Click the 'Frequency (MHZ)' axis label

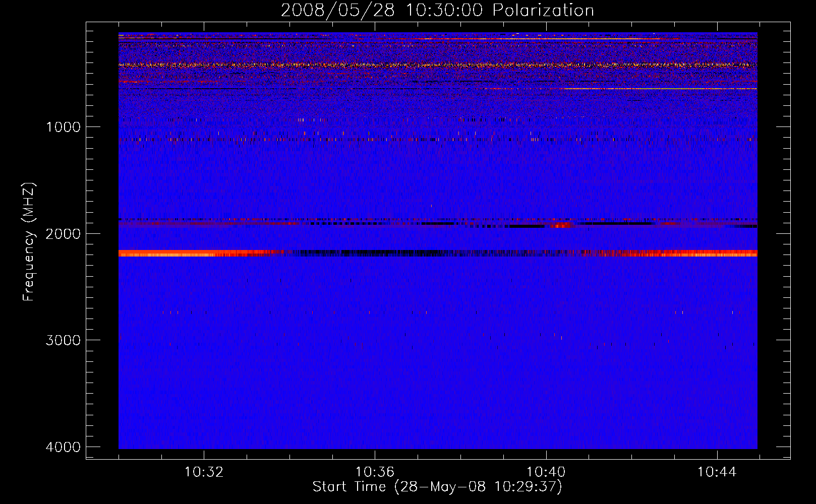(x=29, y=242)
